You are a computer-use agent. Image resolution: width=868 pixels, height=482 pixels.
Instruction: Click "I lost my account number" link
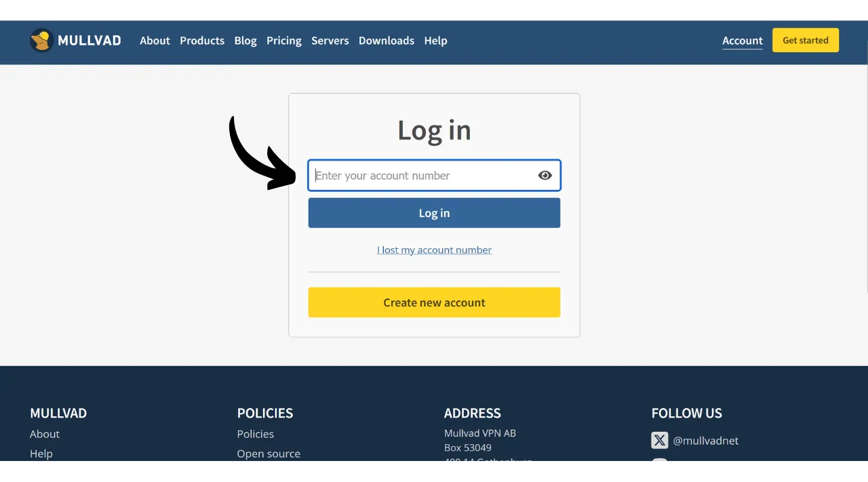[434, 250]
